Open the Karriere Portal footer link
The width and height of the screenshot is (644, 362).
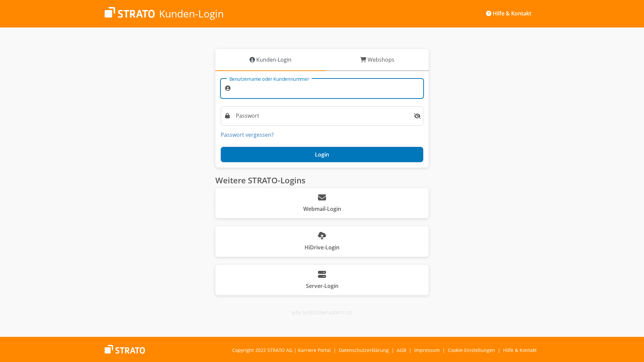(x=314, y=350)
